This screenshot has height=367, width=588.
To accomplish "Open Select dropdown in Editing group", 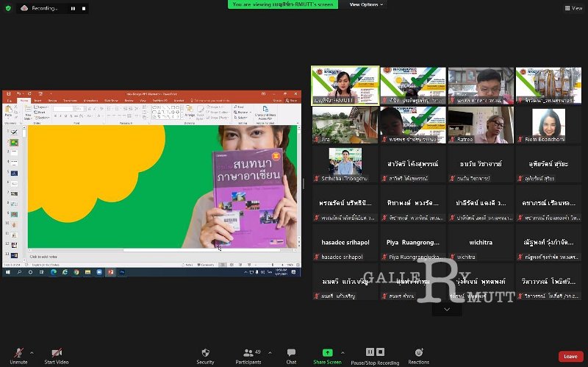I will [x=241, y=118].
